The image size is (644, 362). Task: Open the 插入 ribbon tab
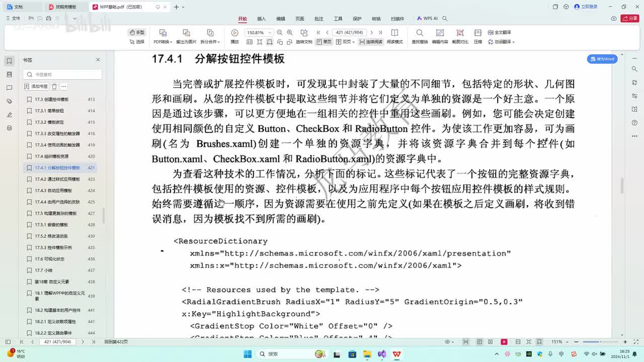pyautogui.click(x=262, y=19)
